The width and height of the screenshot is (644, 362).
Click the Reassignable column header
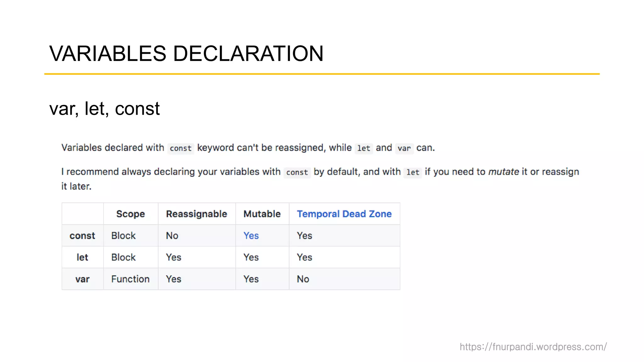click(x=197, y=214)
